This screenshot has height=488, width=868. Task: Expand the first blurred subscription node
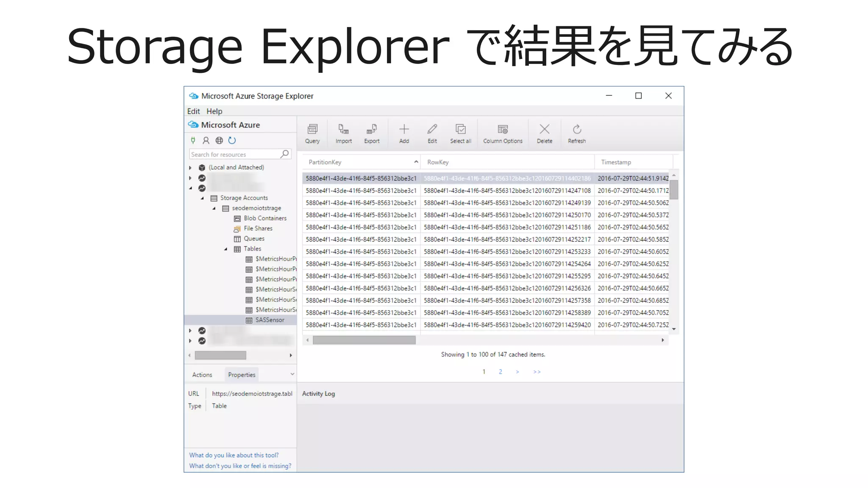190,178
